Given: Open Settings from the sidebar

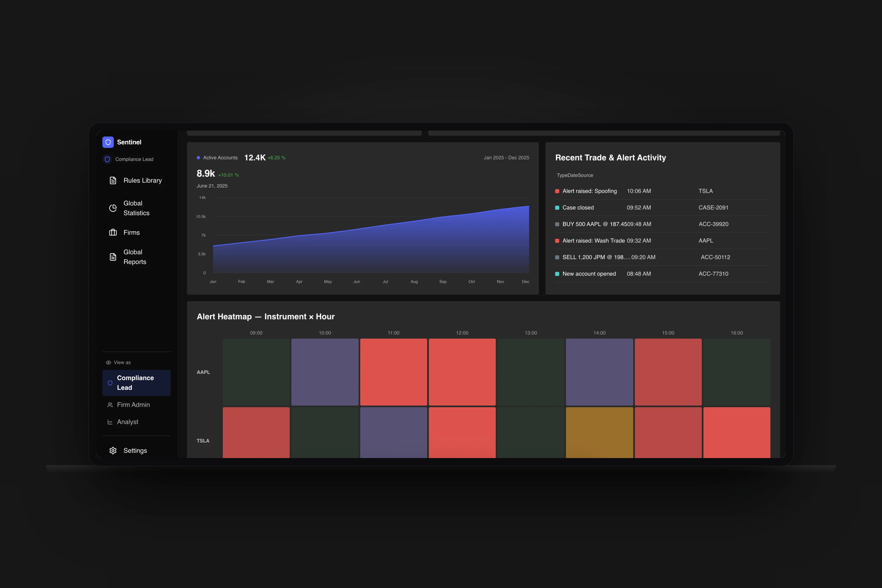Looking at the screenshot, I should point(136,450).
